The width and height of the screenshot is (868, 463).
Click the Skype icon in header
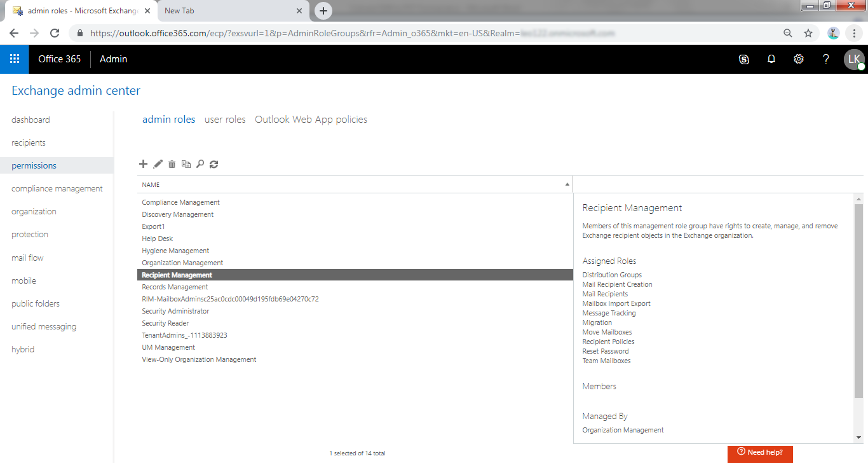(744, 59)
